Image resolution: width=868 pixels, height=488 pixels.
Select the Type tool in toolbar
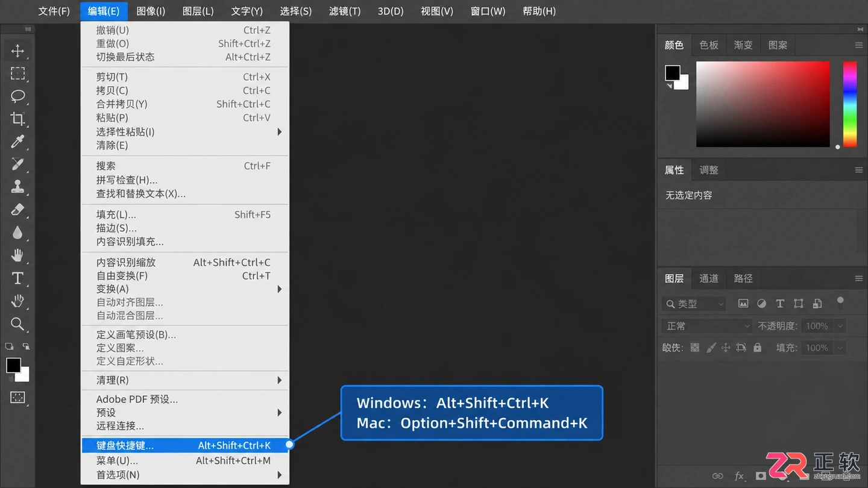point(17,278)
